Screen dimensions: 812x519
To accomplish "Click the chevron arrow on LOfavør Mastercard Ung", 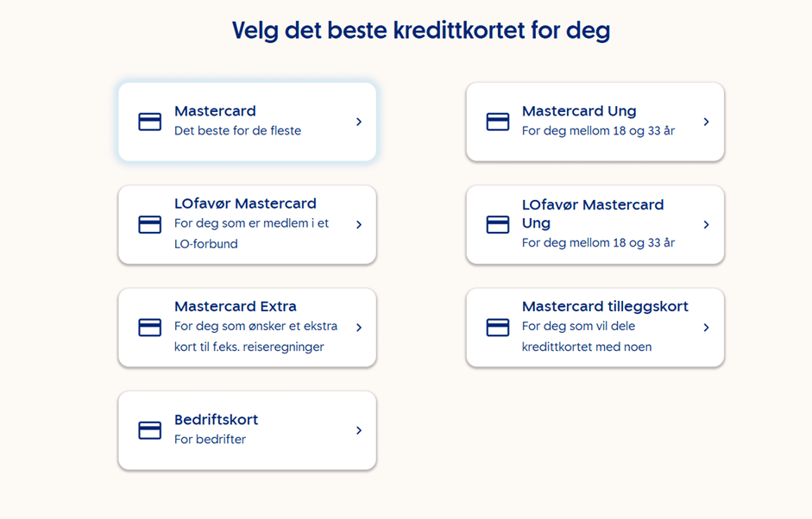I will [706, 224].
